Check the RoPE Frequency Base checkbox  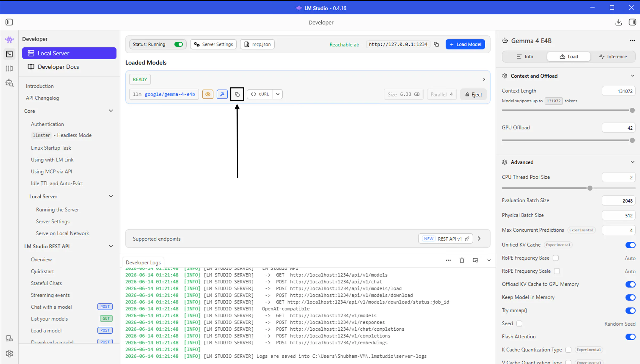click(x=556, y=258)
